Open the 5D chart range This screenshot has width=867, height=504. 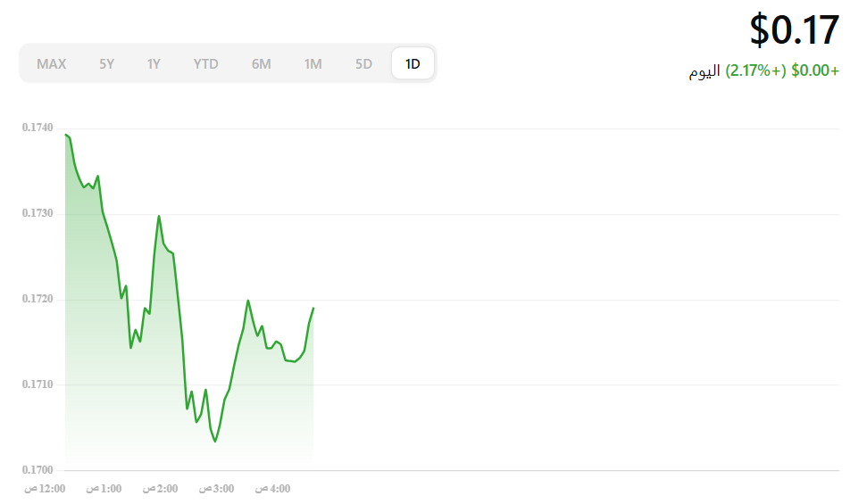click(x=363, y=63)
